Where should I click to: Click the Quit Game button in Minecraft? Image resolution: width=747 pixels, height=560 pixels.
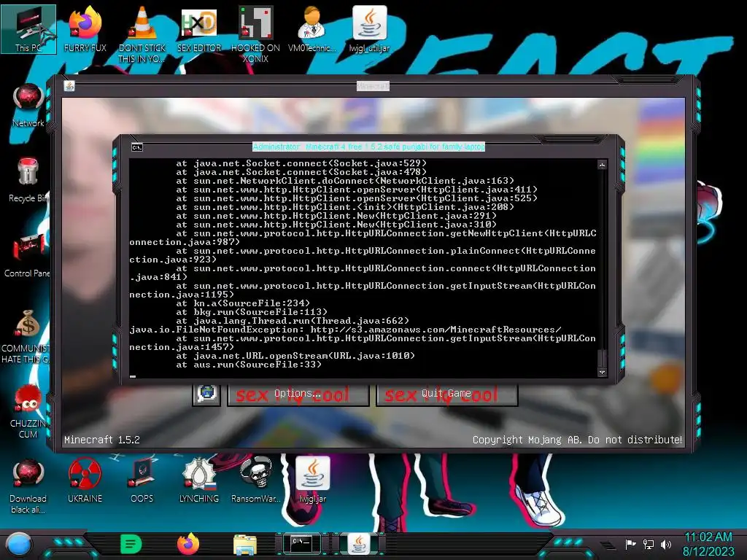(x=447, y=394)
